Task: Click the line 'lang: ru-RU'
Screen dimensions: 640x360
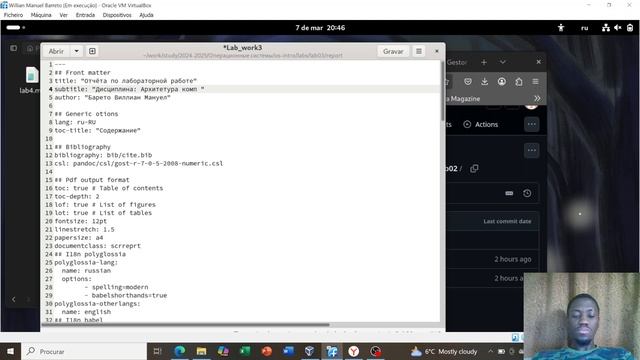Action: 75,122
